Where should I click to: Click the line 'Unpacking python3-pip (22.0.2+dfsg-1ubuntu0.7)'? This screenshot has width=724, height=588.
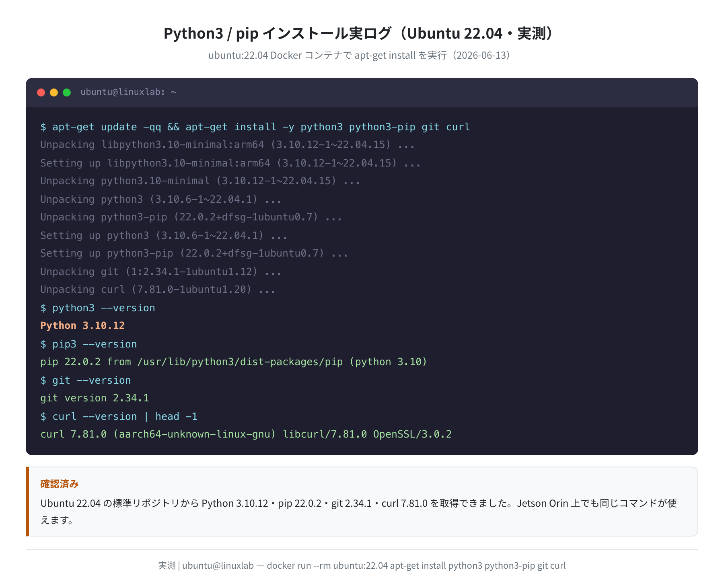pyautogui.click(x=191, y=217)
